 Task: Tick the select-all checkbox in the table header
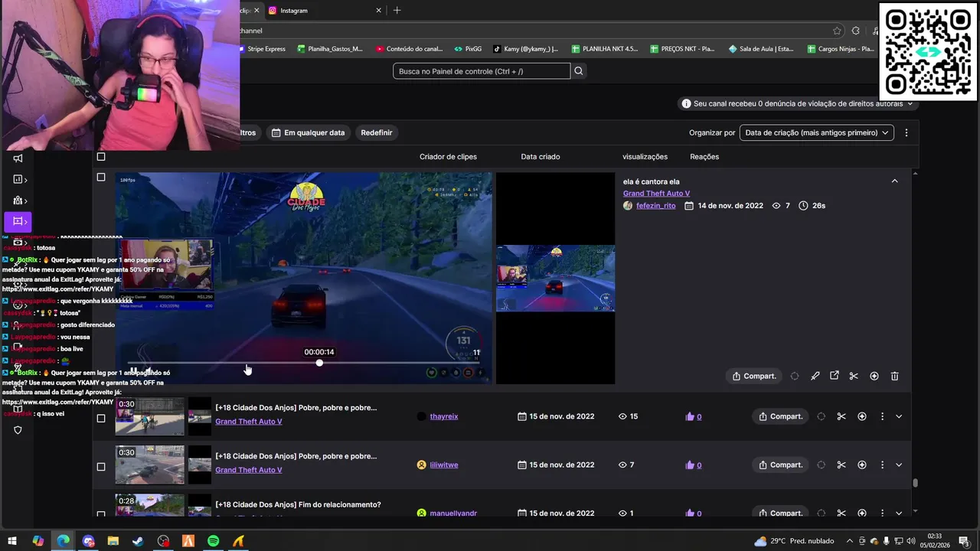(x=100, y=157)
